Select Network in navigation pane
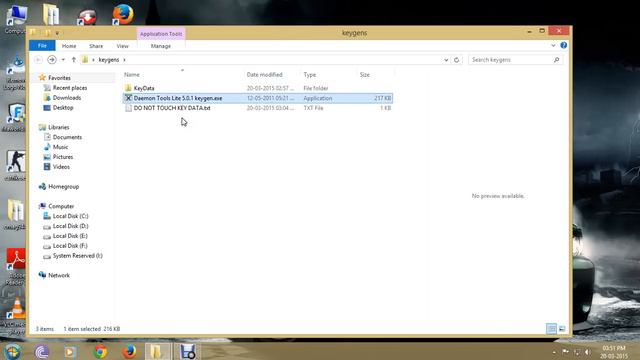The width and height of the screenshot is (640, 360). coord(59,276)
